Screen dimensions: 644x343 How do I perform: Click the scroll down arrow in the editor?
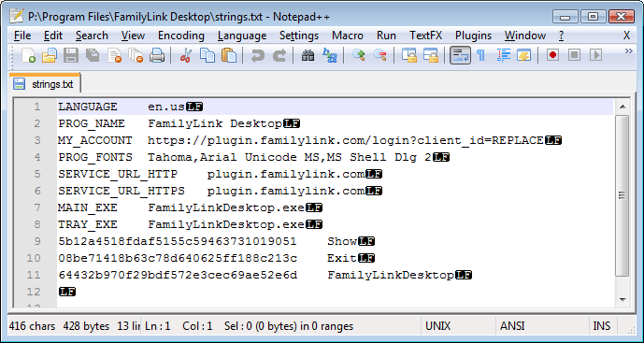point(623,299)
